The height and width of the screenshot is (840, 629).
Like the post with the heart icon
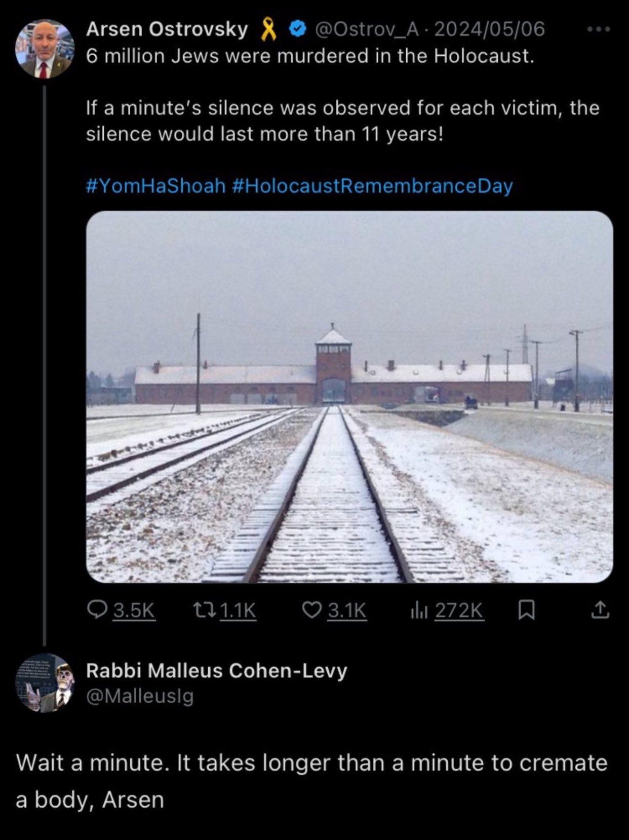point(310,609)
